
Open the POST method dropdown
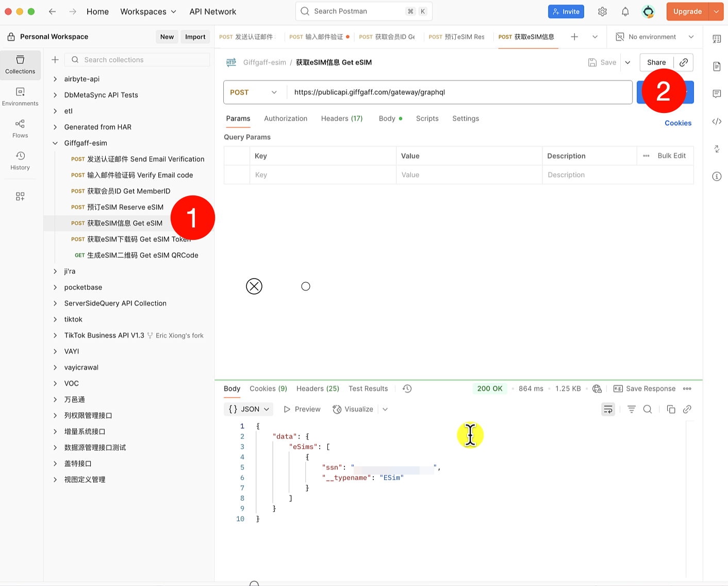(x=254, y=92)
